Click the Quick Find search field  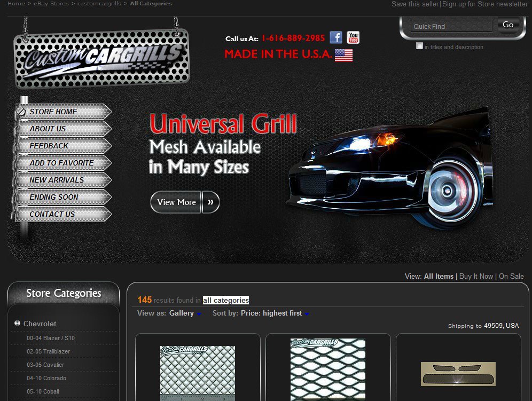tap(451, 26)
